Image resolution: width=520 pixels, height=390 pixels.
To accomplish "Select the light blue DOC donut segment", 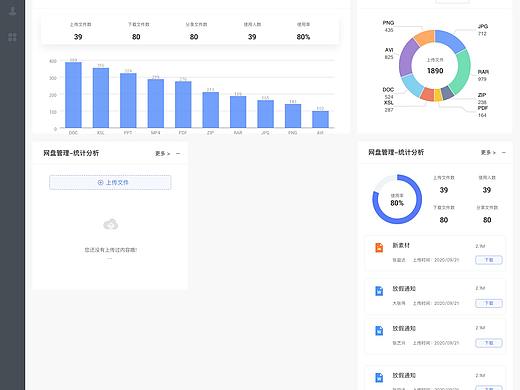I will [x=412, y=86].
